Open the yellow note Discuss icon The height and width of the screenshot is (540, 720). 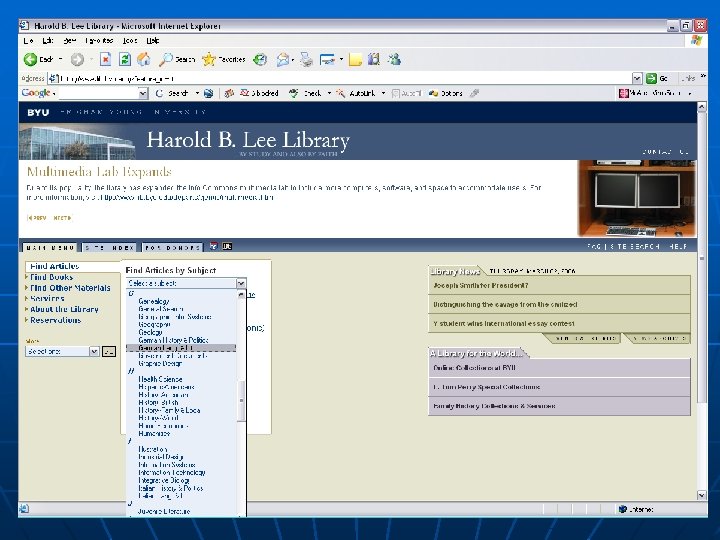tap(355, 60)
